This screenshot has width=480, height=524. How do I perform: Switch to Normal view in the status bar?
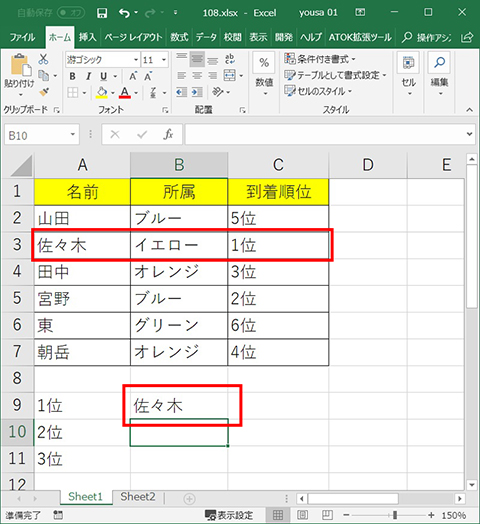tap(277, 515)
